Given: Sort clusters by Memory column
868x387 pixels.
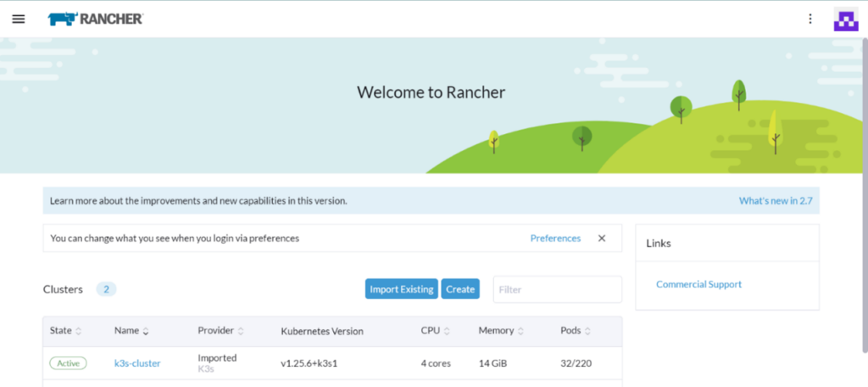Looking at the screenshot, I should (x=501, y=330).
